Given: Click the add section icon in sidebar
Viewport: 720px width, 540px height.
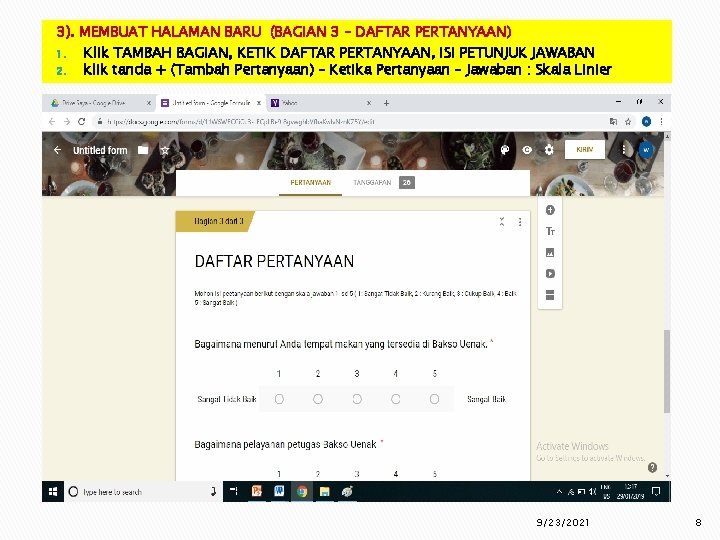Looking at the screenshot, I should point(550,295).
